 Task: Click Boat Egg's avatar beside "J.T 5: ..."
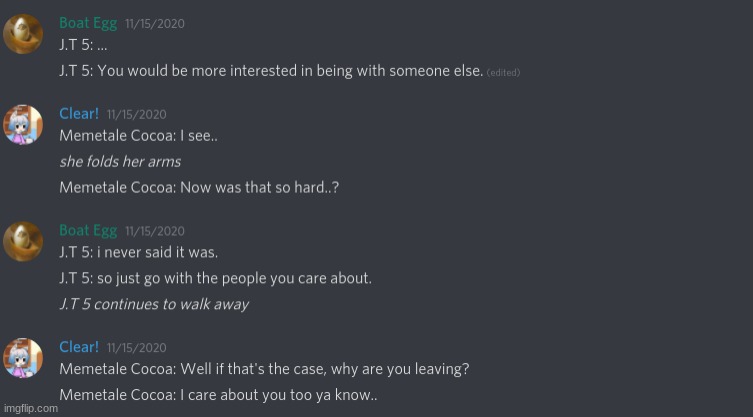(x=23, y=34)
